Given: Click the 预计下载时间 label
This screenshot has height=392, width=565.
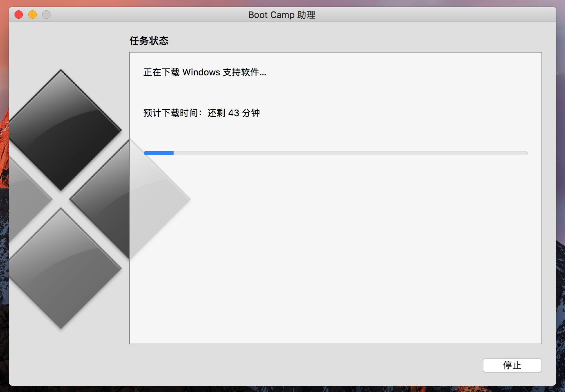Looking at the screenshot, I should point(170,113).
